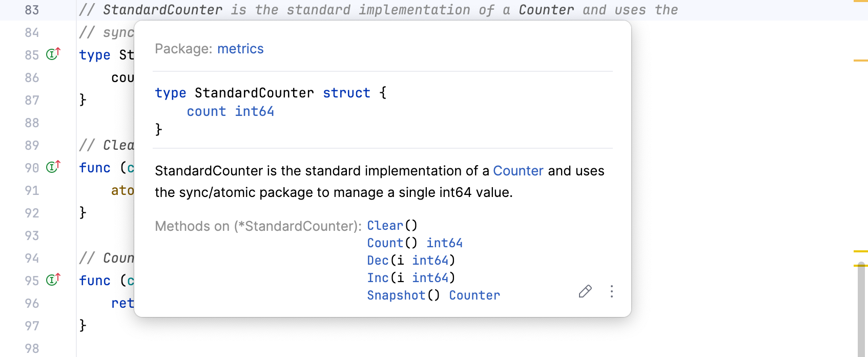Screen dimensions: 868x357
Task: Go to the Inc method
Action: [x=378, y=278]
